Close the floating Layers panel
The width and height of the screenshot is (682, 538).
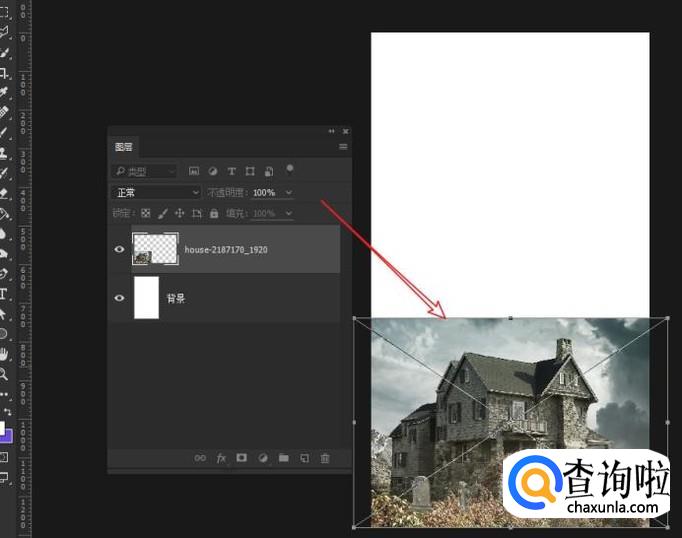345,131
